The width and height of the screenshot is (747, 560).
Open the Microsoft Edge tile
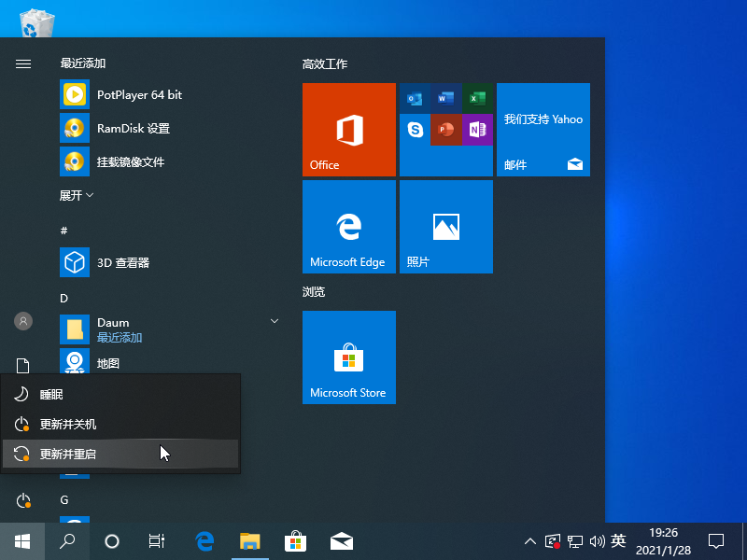[350, 227]
